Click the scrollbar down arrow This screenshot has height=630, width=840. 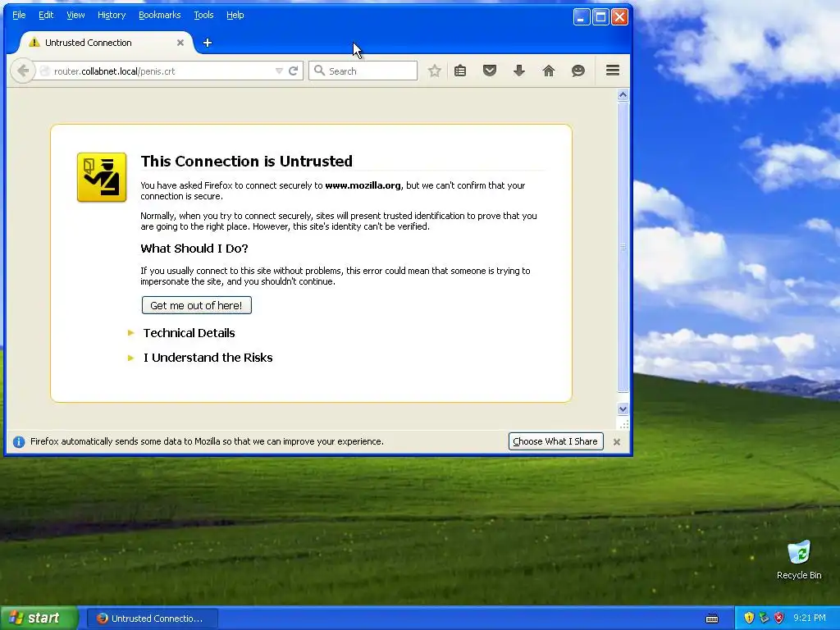click(x=623, y=409)
